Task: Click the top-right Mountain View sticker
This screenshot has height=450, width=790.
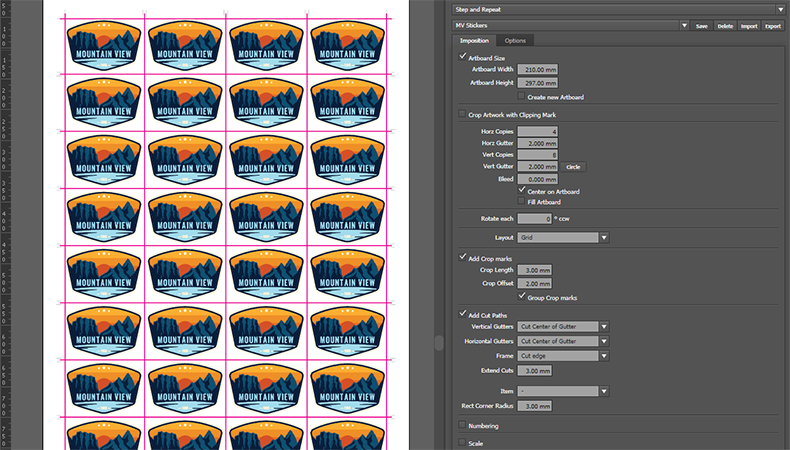Action: [x=347, y=45]
